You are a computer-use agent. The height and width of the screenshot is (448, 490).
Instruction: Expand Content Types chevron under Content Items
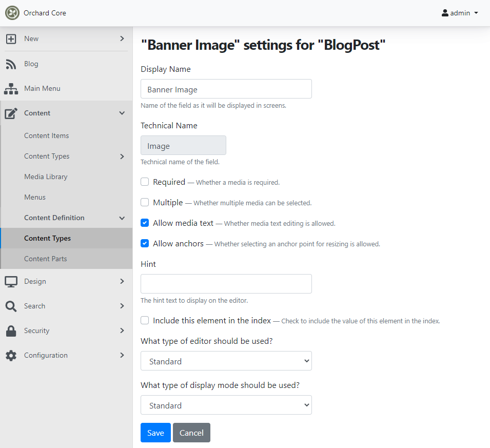[122, 157]
